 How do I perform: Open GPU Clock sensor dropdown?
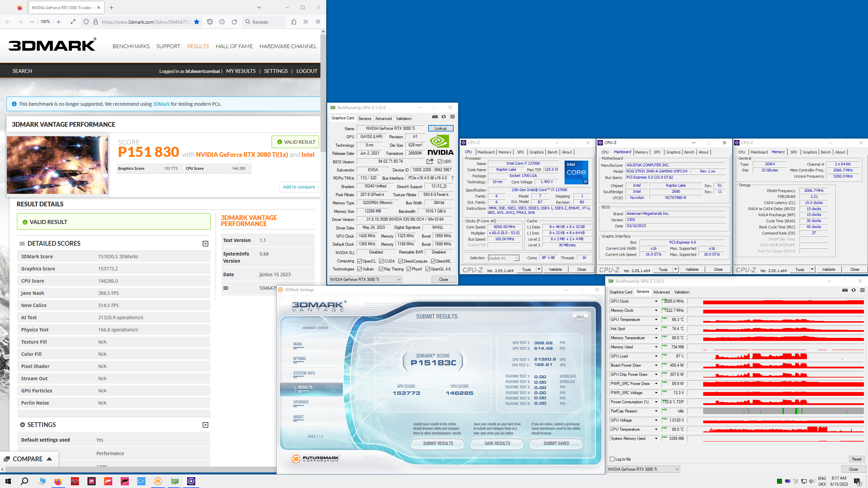pyautogui.click(x=656, y=301)
